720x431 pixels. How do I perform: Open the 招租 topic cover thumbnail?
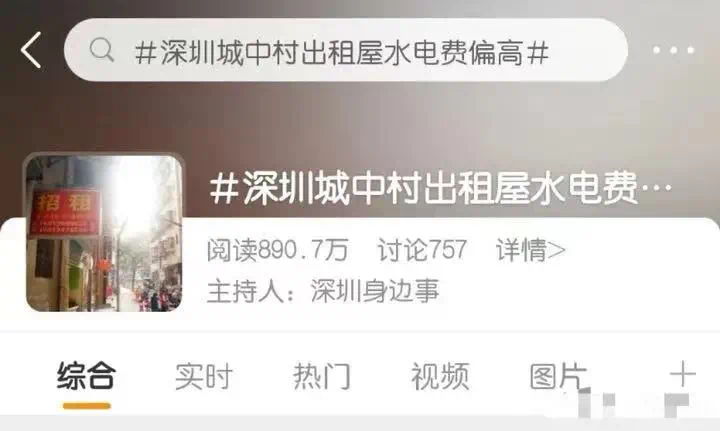(104, 233)
